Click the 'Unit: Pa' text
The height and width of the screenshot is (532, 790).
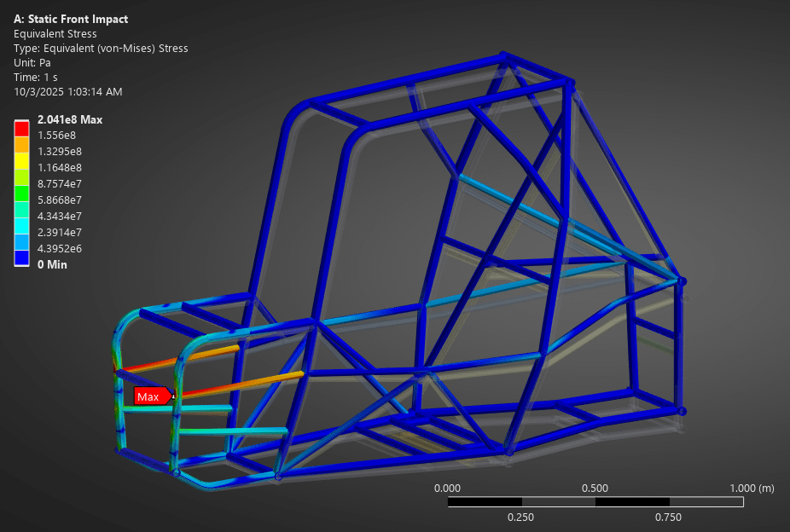34,62
